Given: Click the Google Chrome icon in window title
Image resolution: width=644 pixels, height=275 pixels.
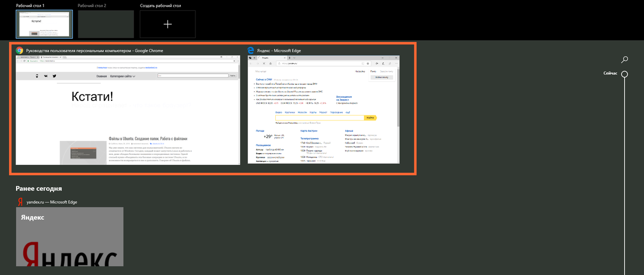Looking at the screenshot, I should tap(19, 50).
